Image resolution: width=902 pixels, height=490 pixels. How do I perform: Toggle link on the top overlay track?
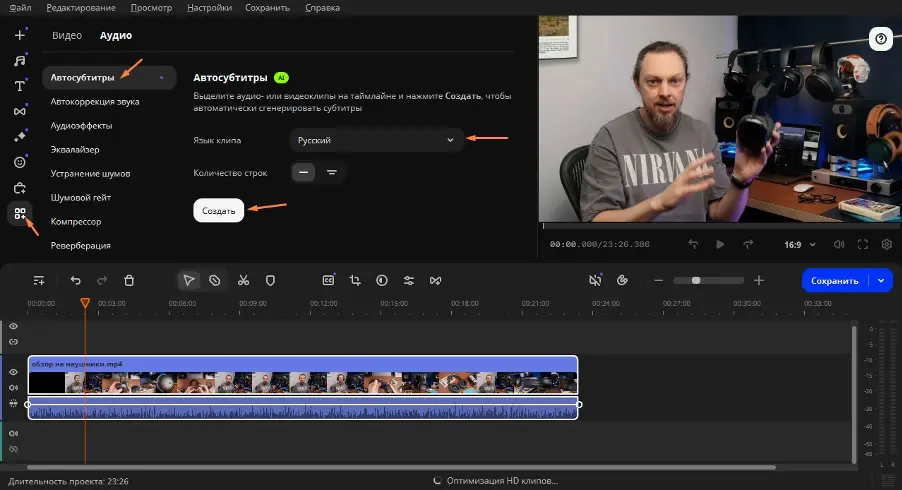pyautogui.click(x=13, y=342)
